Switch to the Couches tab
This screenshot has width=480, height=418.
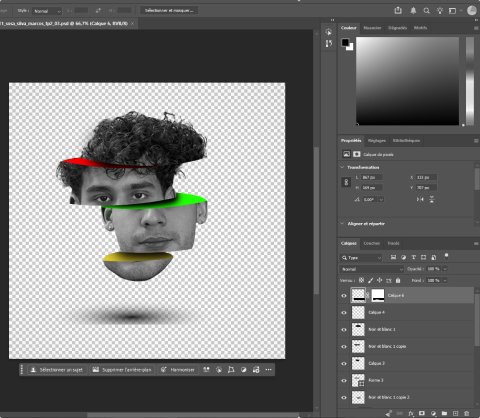372,243
